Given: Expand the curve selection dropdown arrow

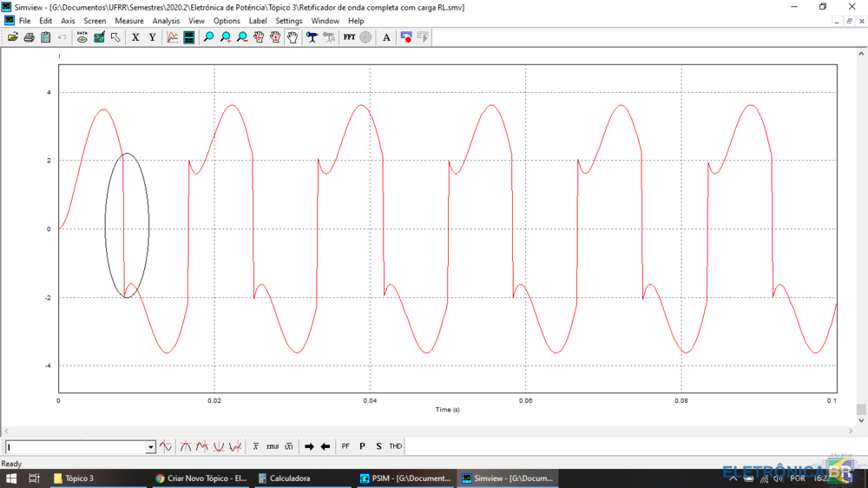Looking at the screenshot, I should [x=150, y=447].
